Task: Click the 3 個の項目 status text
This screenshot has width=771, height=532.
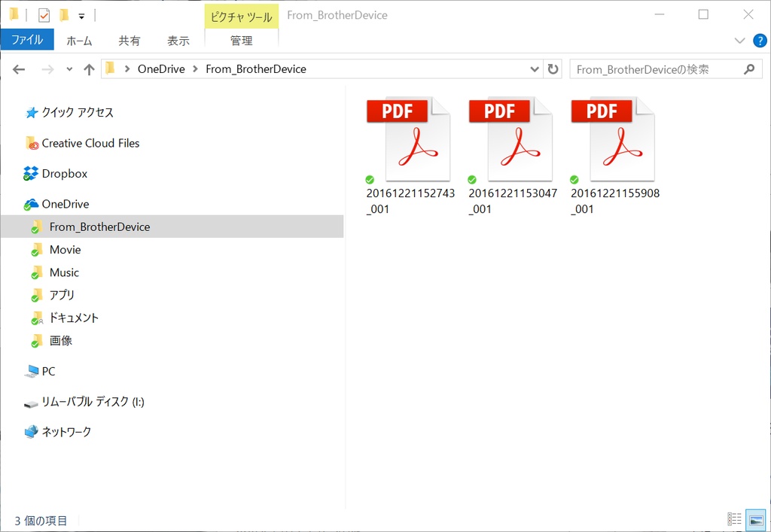Action: tap(41, 520)
